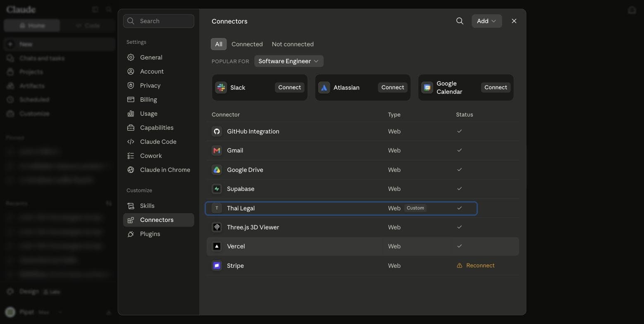Open Account settings via person icon
The image size is (644, 324).
pos(131,71)
